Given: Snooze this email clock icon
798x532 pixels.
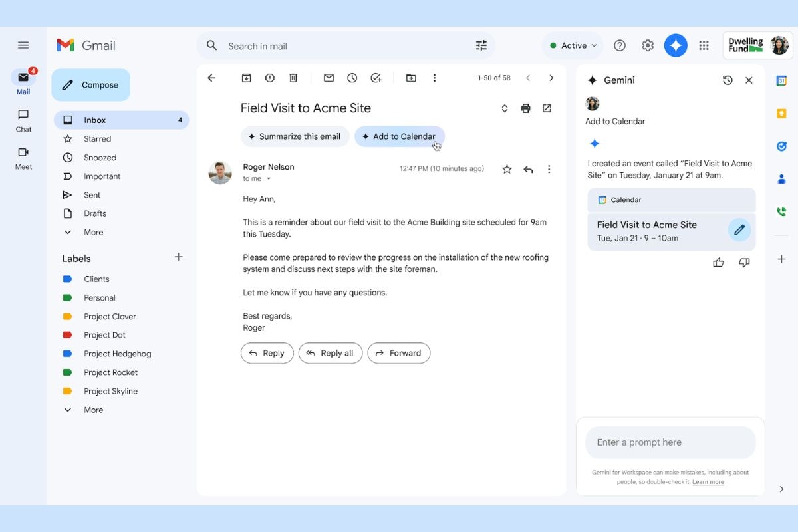Looking at the screenshot, I should (352, 78).
